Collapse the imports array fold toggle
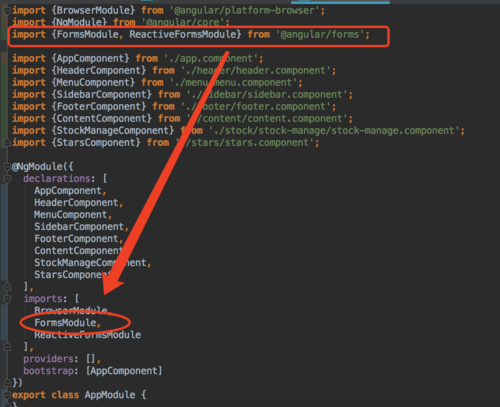500x407 pixels. click(x=7, y=299)
